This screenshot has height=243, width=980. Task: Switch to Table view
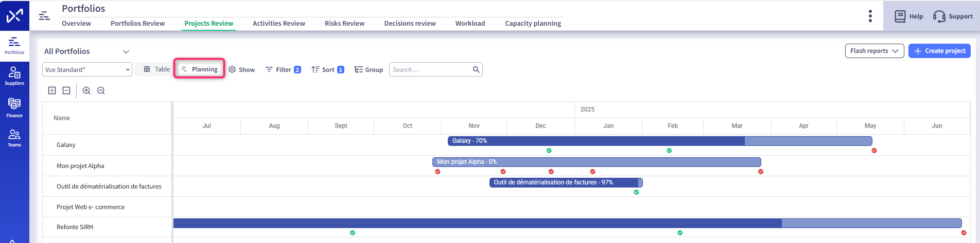(x=157, y=69)
